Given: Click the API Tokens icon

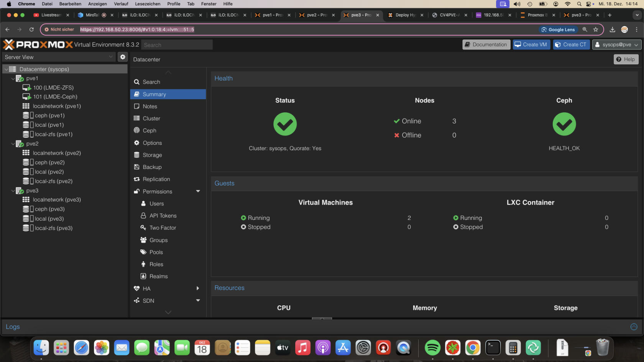Looking at the screenshot, I should click(143, 216).
